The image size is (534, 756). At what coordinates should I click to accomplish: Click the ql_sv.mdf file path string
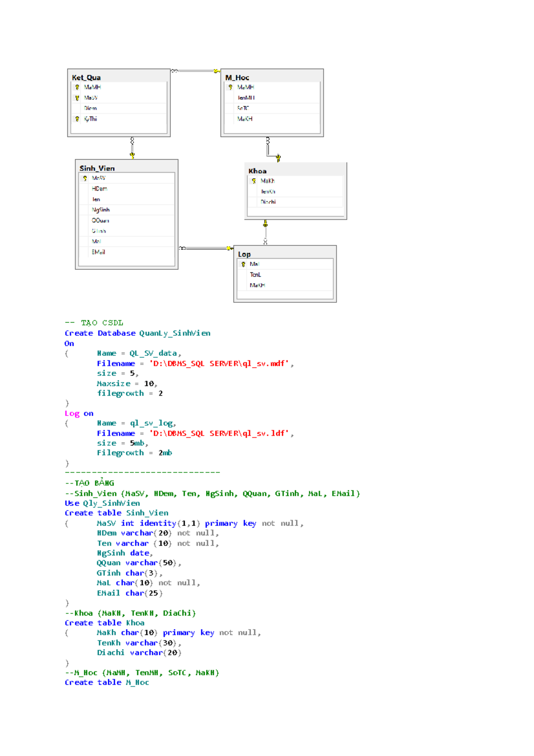point(219,363)
